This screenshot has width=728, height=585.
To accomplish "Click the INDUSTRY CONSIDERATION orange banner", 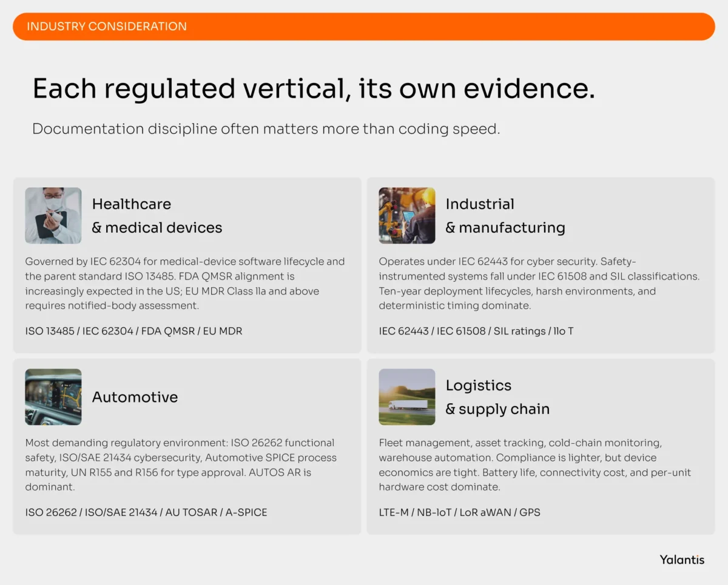I will click(364, 27).
